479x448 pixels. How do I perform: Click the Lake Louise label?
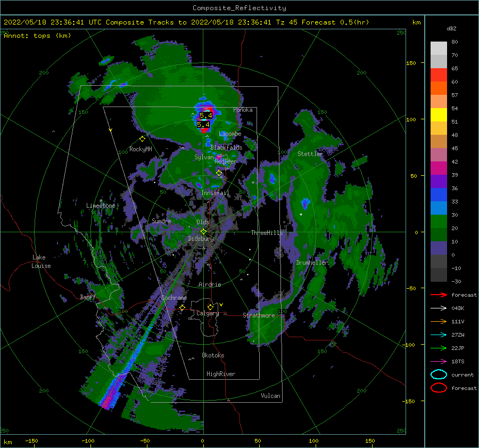pyautogui.click(x=42, y=262)
